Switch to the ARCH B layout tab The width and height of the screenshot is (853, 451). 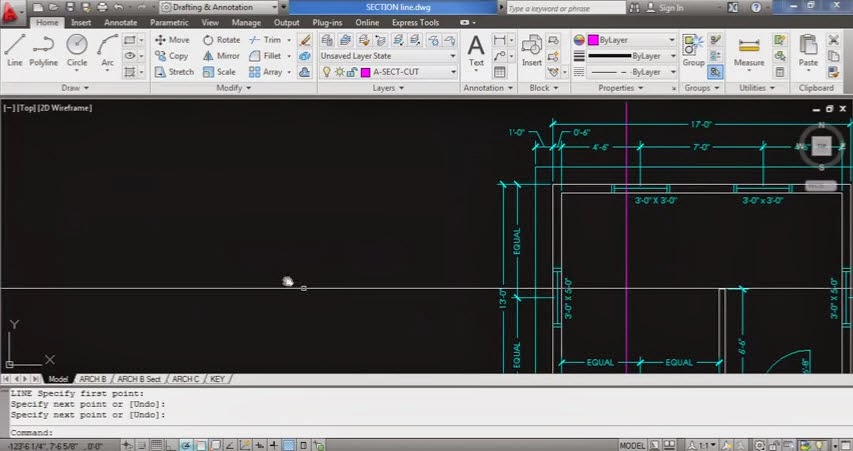click(92, 379)
